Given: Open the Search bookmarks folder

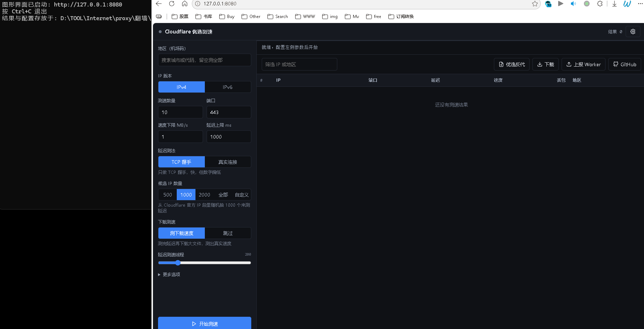Looking at the screenshot, I should (278, 17).
